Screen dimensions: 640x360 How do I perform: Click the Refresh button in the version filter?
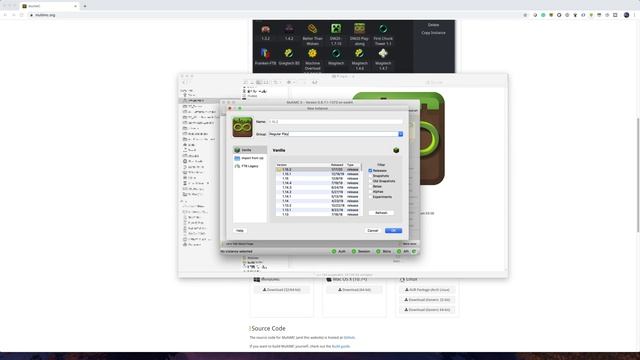tap(381, 213)
